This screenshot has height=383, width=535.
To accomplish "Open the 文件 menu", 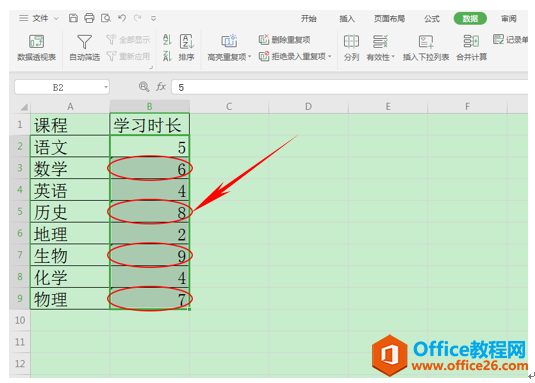I will (x=40, y=18).
